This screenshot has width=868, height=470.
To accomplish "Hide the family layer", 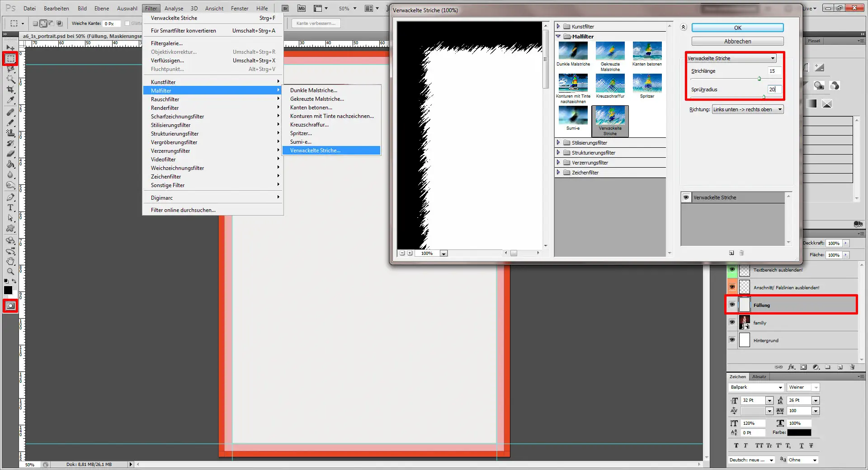I will tap(732, 322).
